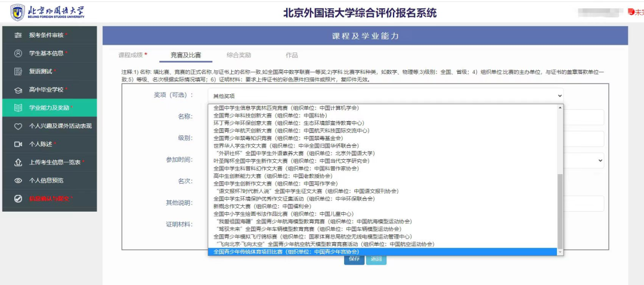Click the 学生基本信息 person icon
This screenshot has width=644, height=285.
point(18,54)
